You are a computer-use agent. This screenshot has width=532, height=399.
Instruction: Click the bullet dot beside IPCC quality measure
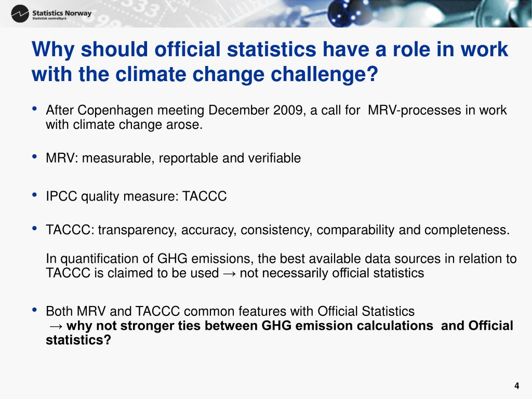tap(34, 195)
